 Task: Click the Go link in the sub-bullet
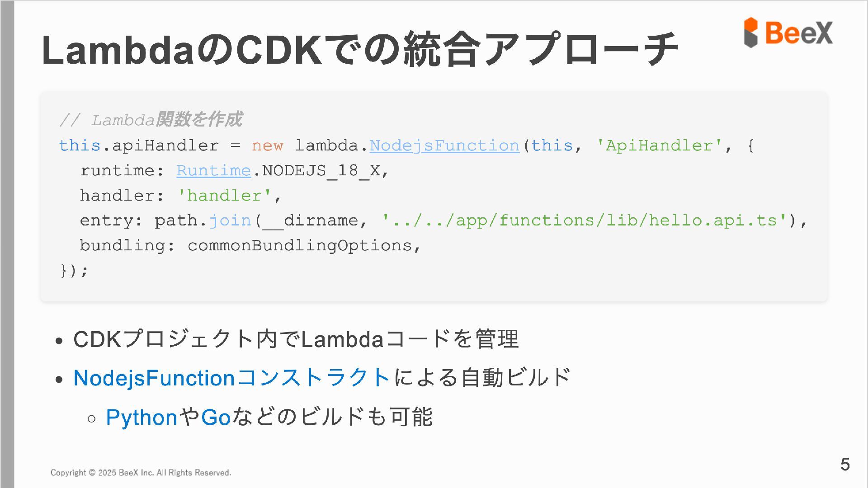[x=216, y=417]
